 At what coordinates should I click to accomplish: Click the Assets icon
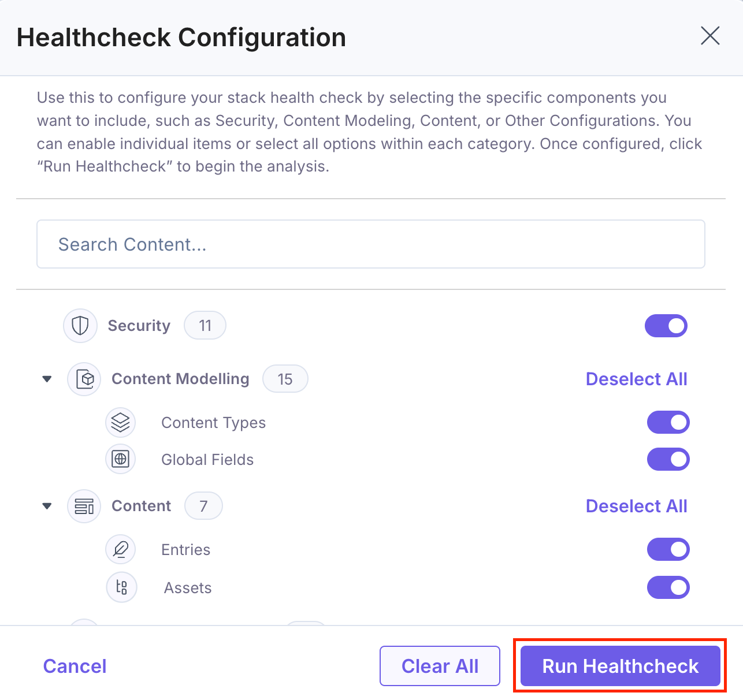coord(121,587)
